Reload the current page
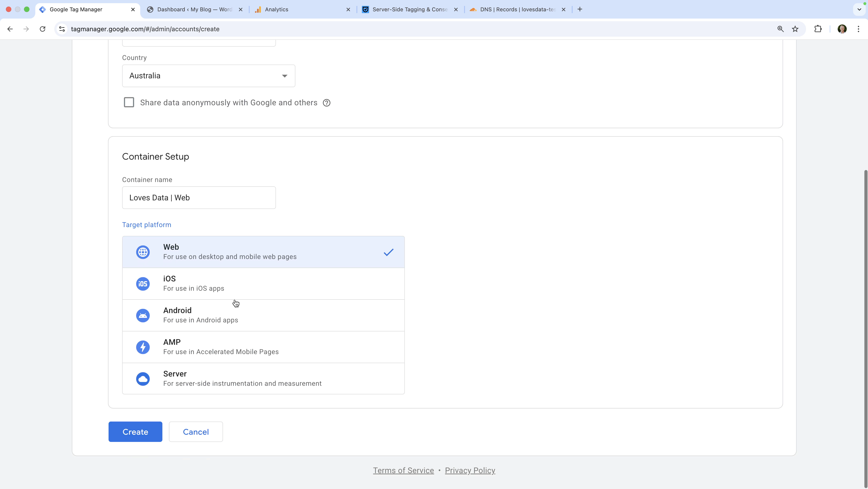868x489 pixels. click(43, 29)
